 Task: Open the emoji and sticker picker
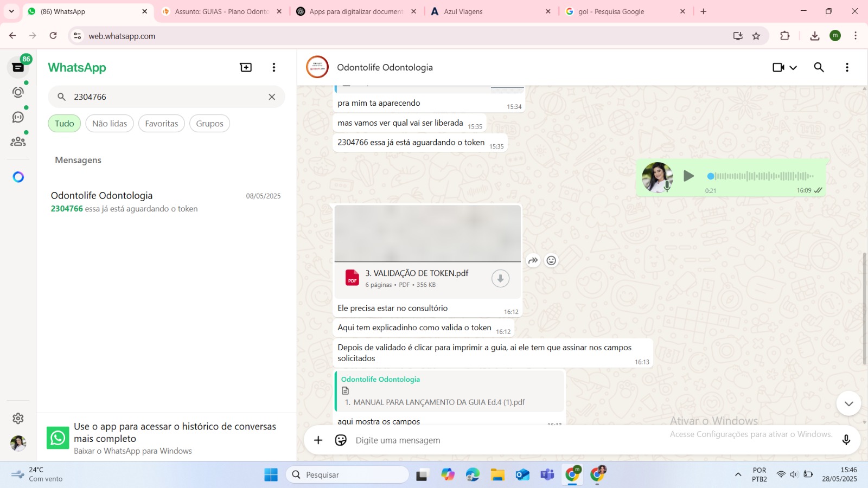[341, 440]
